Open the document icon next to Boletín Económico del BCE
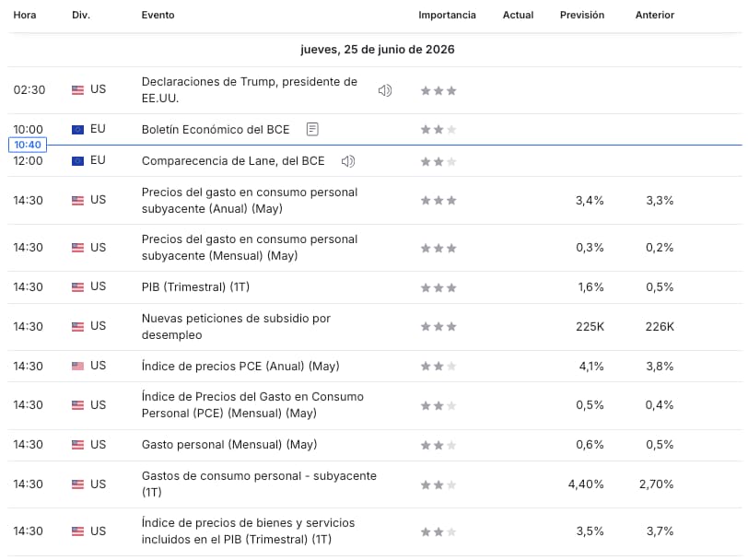Image resolution: width=748 pixels, height=560 pixels. click(x=312, y=129)
